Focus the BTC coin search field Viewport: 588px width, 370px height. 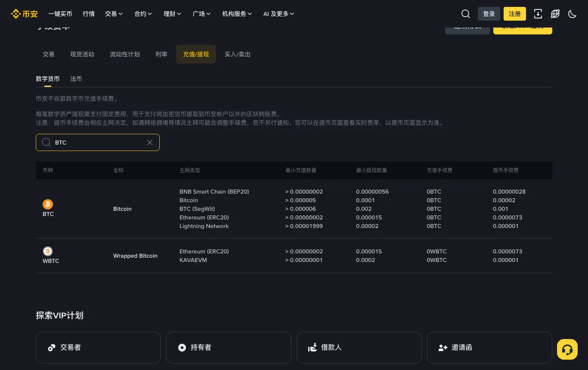click(98, 142)
